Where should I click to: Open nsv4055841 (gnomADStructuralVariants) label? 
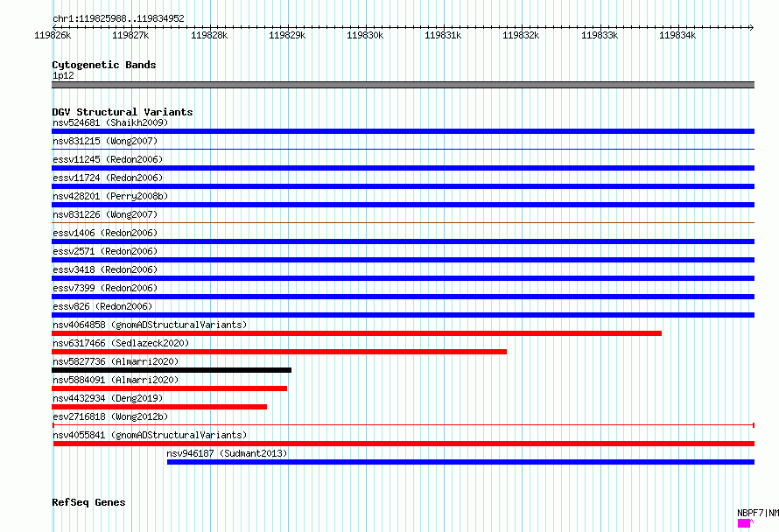coord(150,435)
